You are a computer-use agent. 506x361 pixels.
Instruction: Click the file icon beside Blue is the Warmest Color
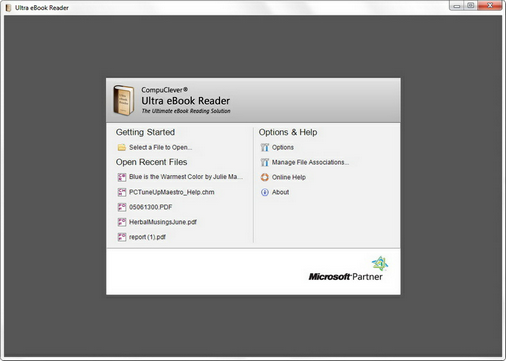122,177
